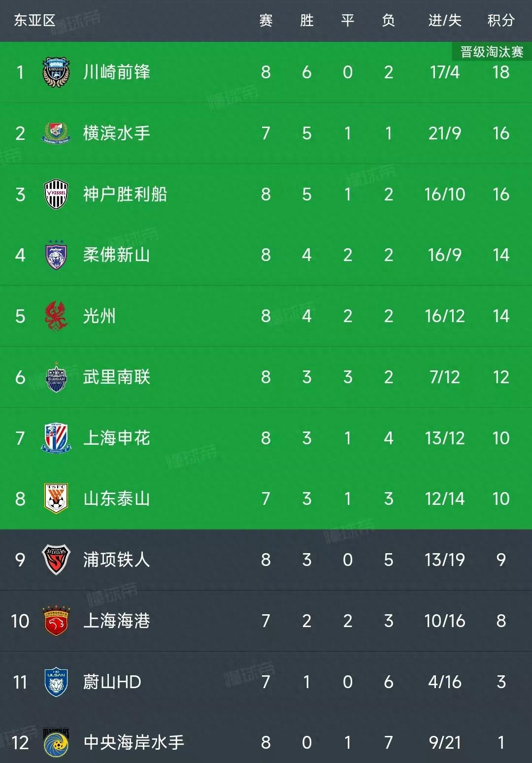
Task: Click the 胜 wins column header
Action: coord(306,20)
